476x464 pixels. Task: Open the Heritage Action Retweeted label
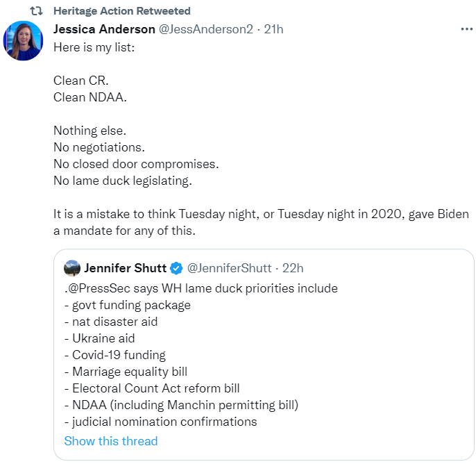(122, 11)
